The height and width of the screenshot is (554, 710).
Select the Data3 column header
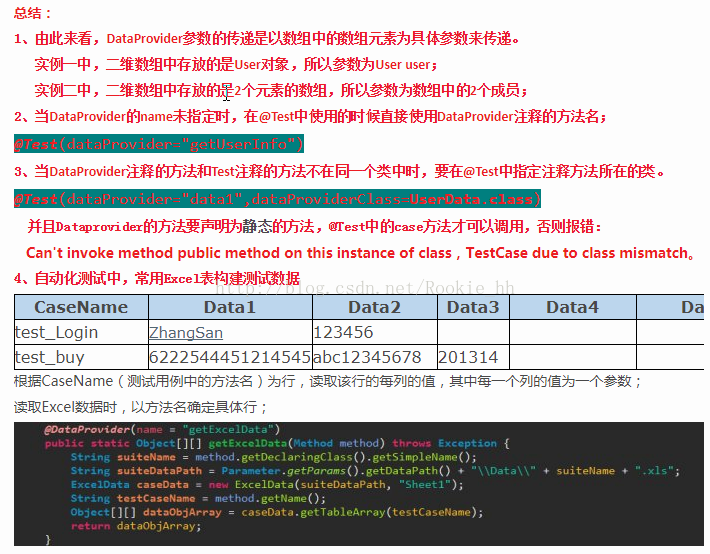pyautogui.click(x=473, y=307)
